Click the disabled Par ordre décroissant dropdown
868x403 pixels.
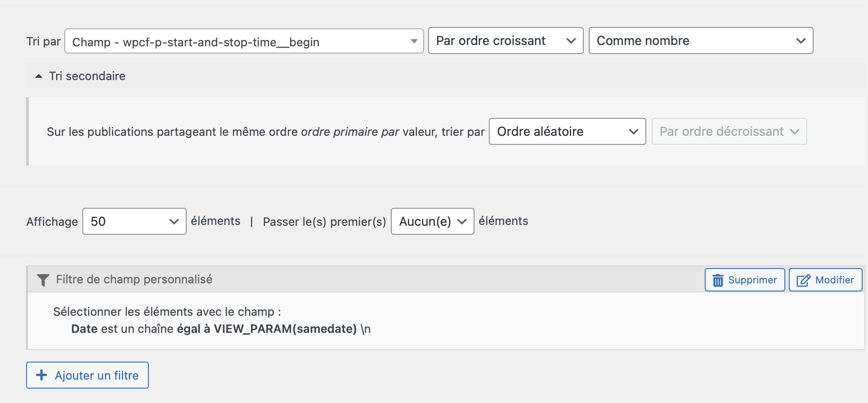pyautogui.click(x=729, y=131)
